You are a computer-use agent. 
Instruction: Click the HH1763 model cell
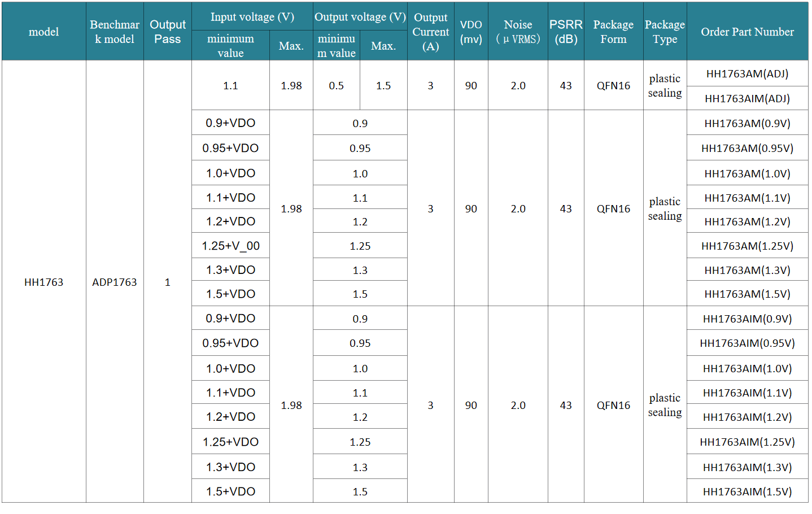(43, 282)
